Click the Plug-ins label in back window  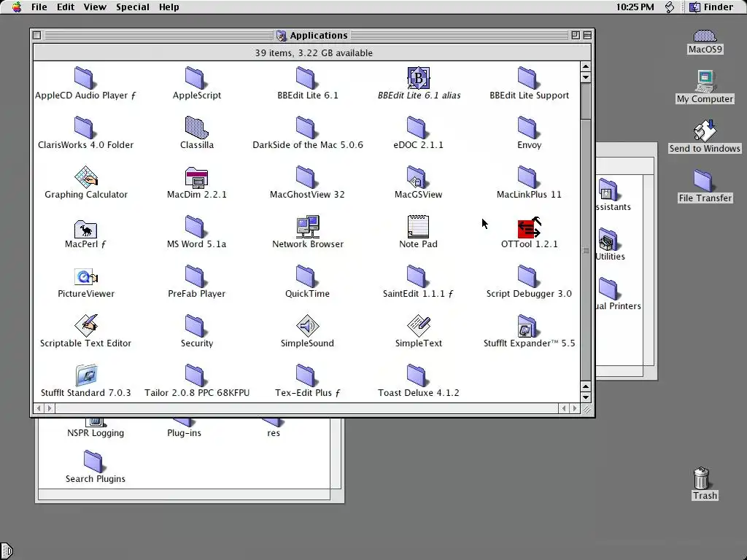coord(184,433)
